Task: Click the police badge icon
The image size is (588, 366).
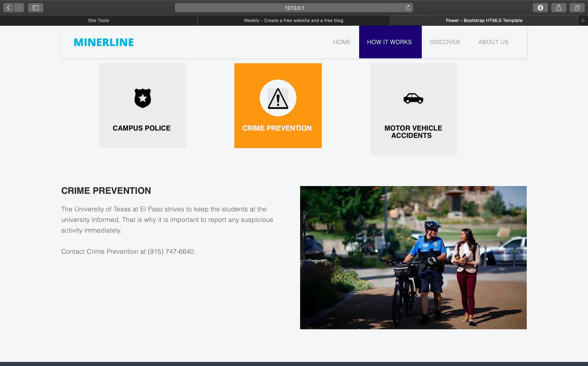Action: tap(143, 98)
